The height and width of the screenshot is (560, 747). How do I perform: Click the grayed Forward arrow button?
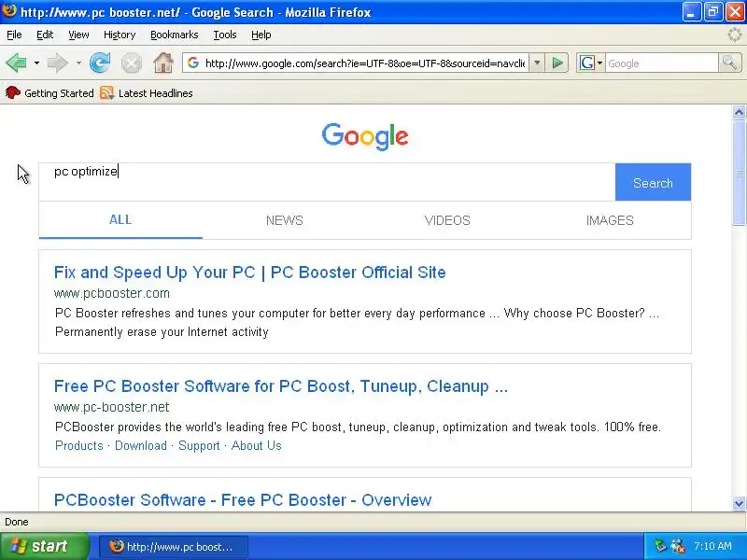[58, 63]
